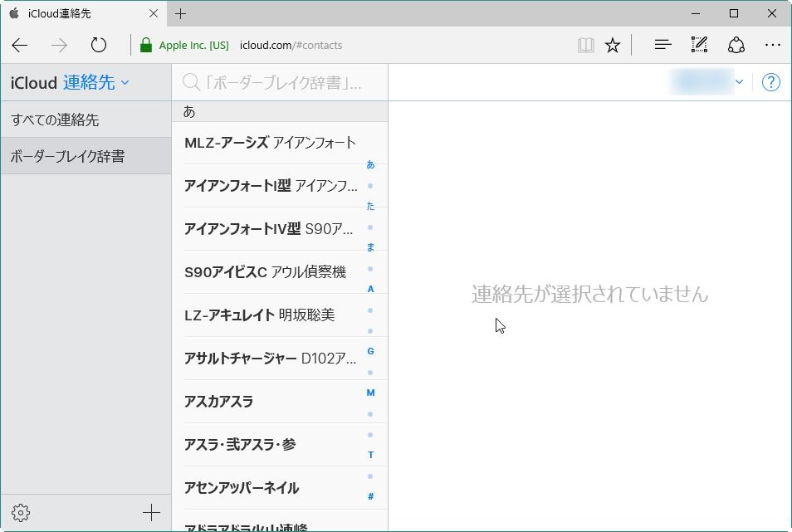
Task: Click the address bar URL icloud.com/#contacts
Action: coord(291,46)
